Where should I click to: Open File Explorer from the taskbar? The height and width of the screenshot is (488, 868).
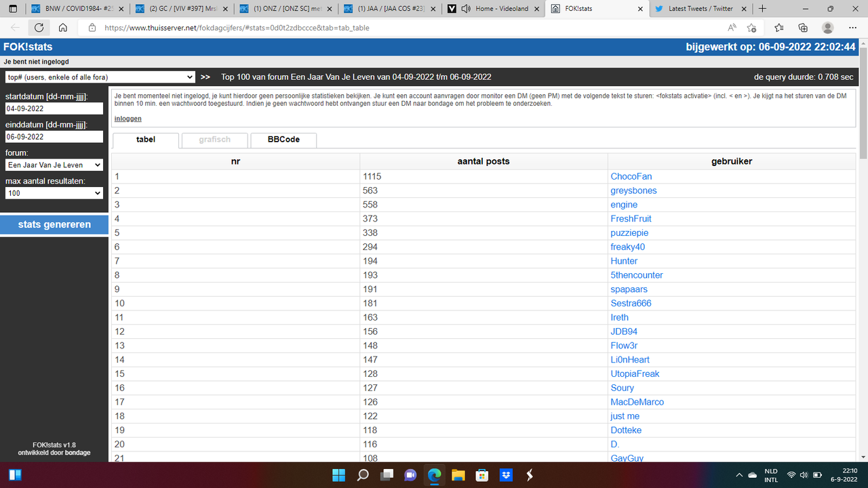tap(458, 474)
